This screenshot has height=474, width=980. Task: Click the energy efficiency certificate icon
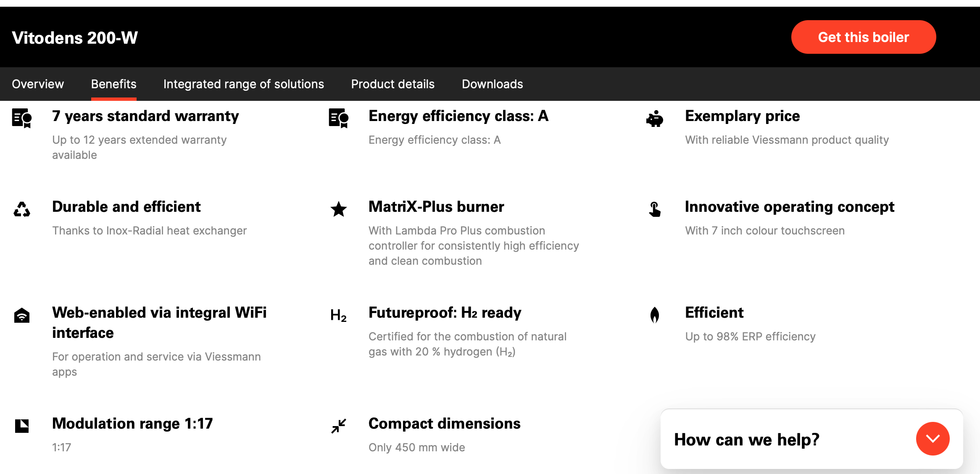tap(339, 118)
